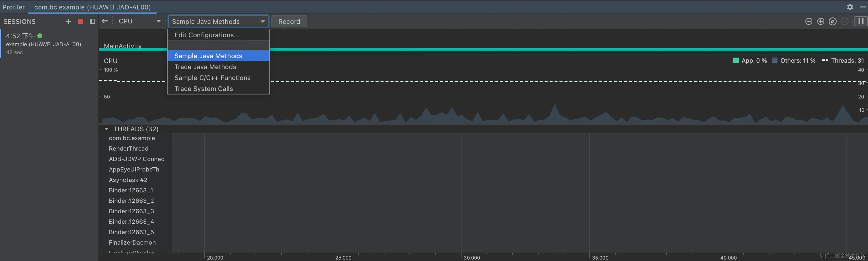Pause live timeline updates
This screenshot has height=261, width=868.
pos(861,22)
